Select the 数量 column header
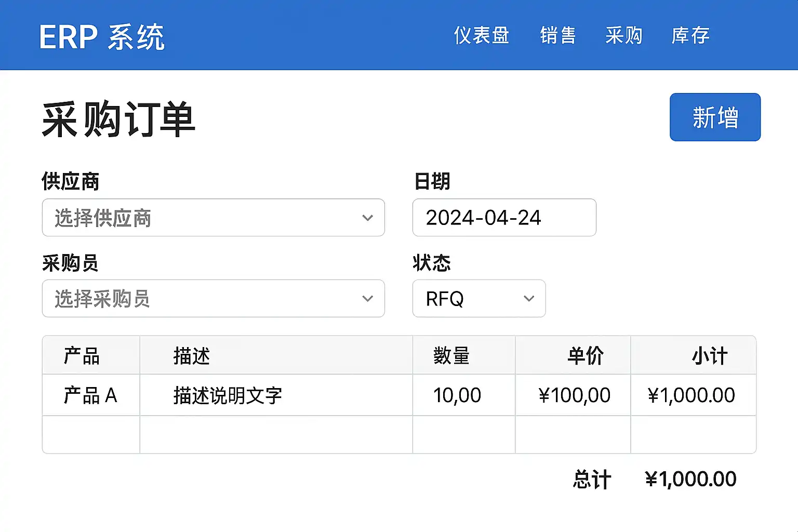The width and height of the screenshot is (798, 532). click(451, 356)
